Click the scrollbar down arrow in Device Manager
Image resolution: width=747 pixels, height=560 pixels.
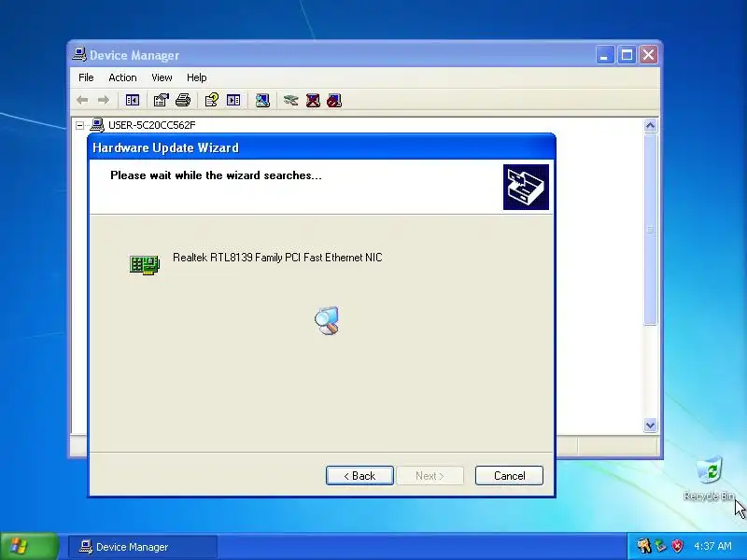[650, 425]
